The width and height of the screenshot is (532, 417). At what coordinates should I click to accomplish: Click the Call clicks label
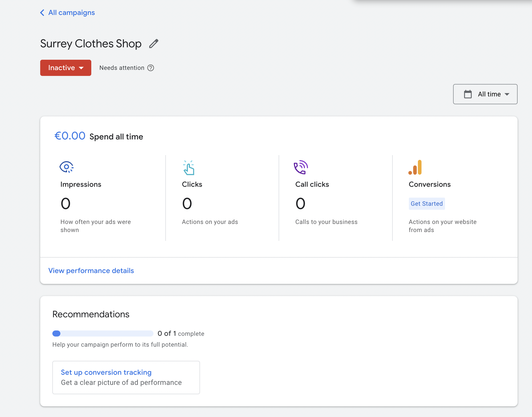click(x=312, y=184)
